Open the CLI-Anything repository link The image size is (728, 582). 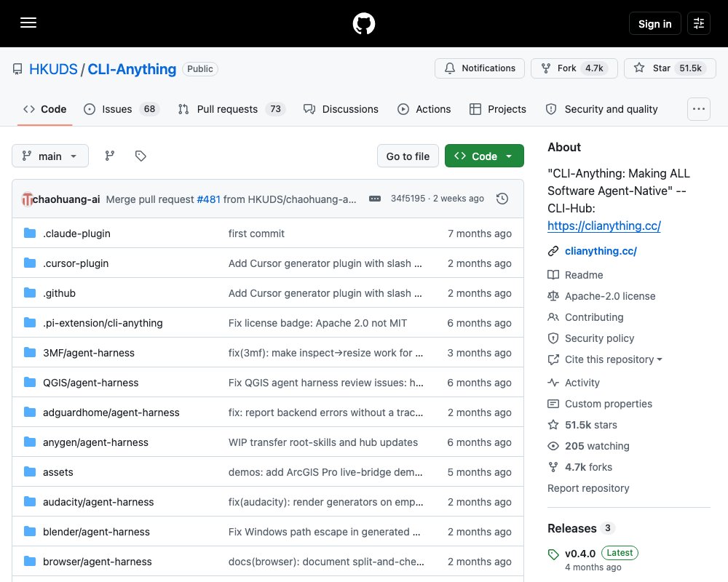click(x=132, y=69)
